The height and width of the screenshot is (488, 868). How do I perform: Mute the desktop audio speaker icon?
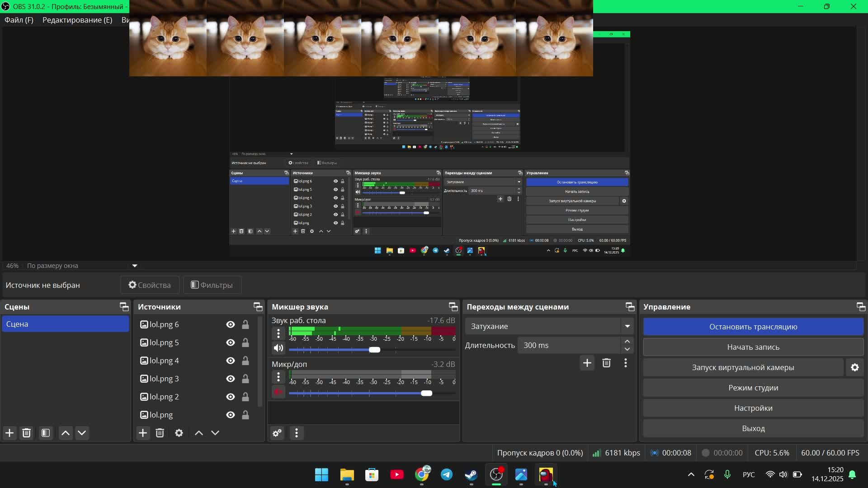tap(278, 348)
